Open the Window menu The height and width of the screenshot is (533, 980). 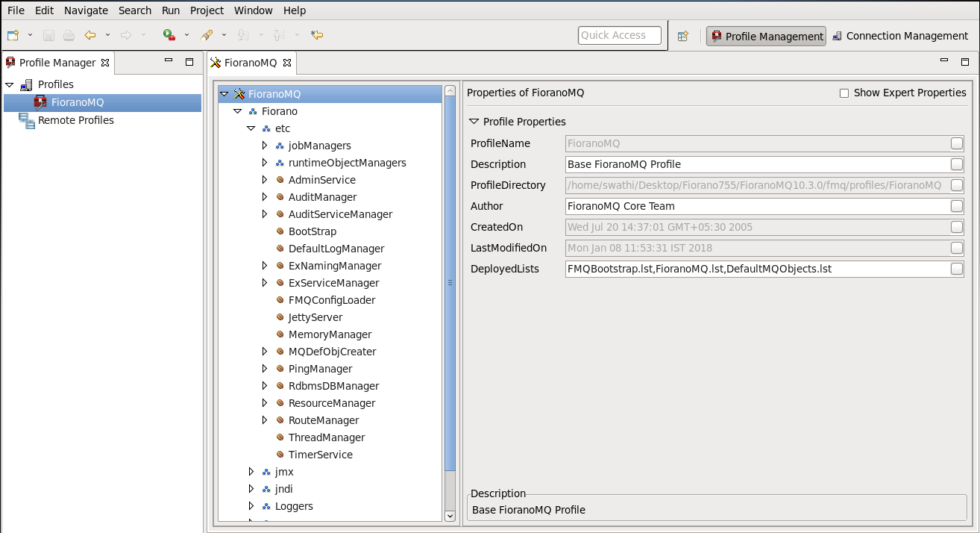click(x=253, y=10)
